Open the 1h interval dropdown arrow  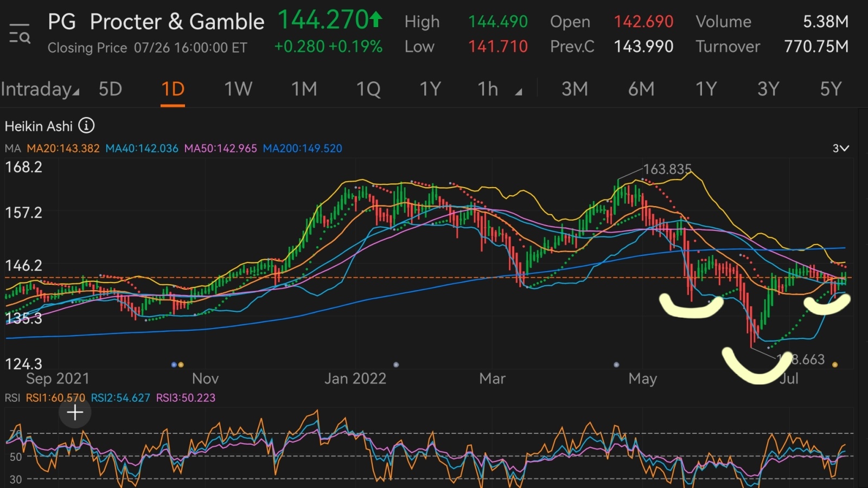coord(519,92)
